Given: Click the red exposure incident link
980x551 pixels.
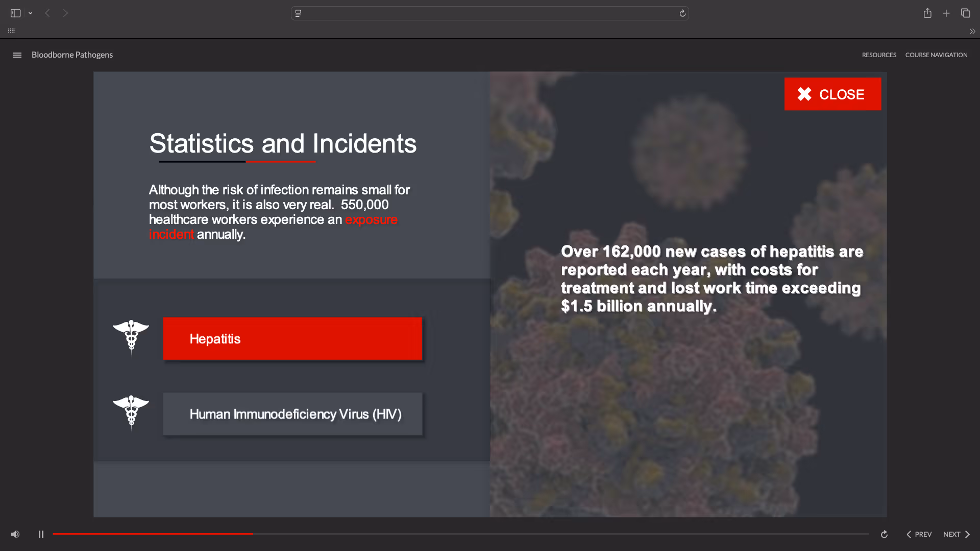Looking at the screenshot, I should [x=371, y=220].
